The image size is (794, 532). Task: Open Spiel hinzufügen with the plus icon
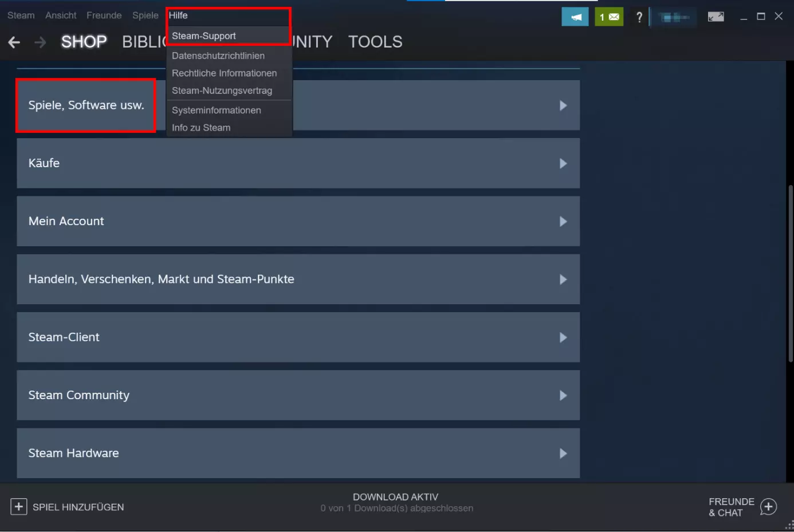pos(67,507)
